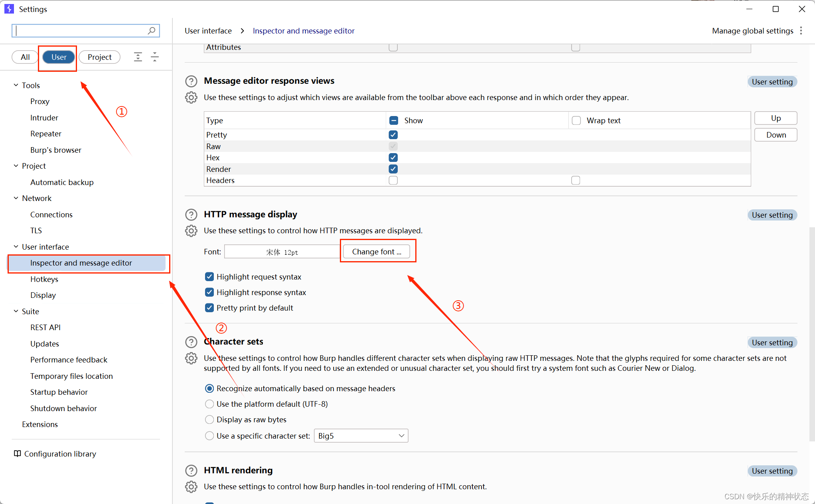Open help for Message editor response views
Viewport: 815px width, 504px height.
191,81
